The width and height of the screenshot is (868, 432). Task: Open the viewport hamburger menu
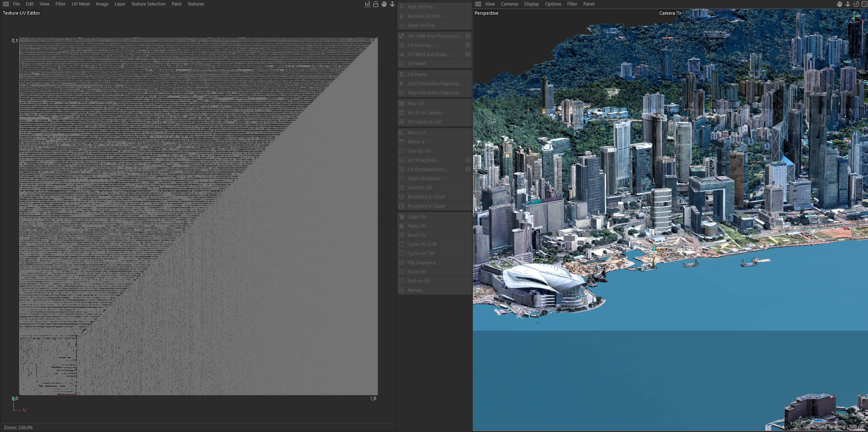click(478, 4)
